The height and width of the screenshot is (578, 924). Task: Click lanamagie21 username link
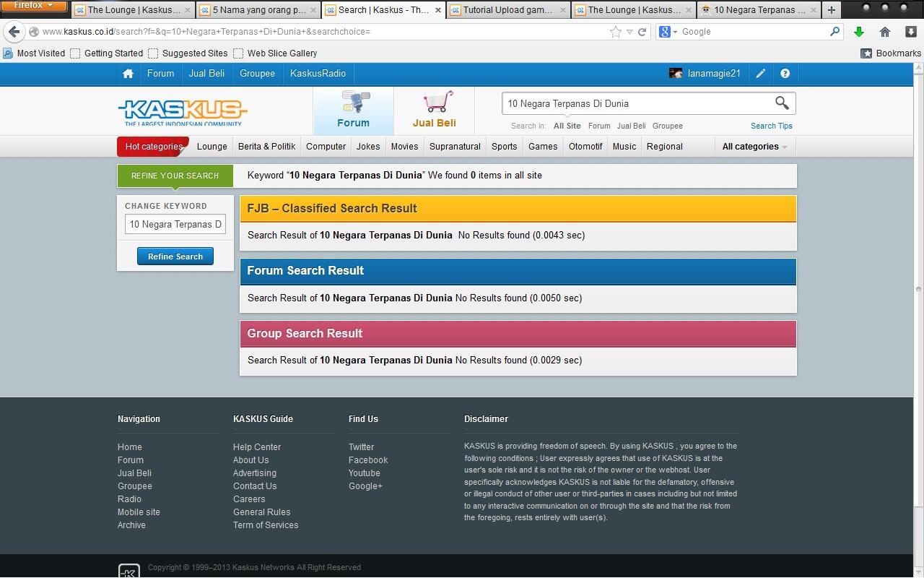tap(714, 74)
